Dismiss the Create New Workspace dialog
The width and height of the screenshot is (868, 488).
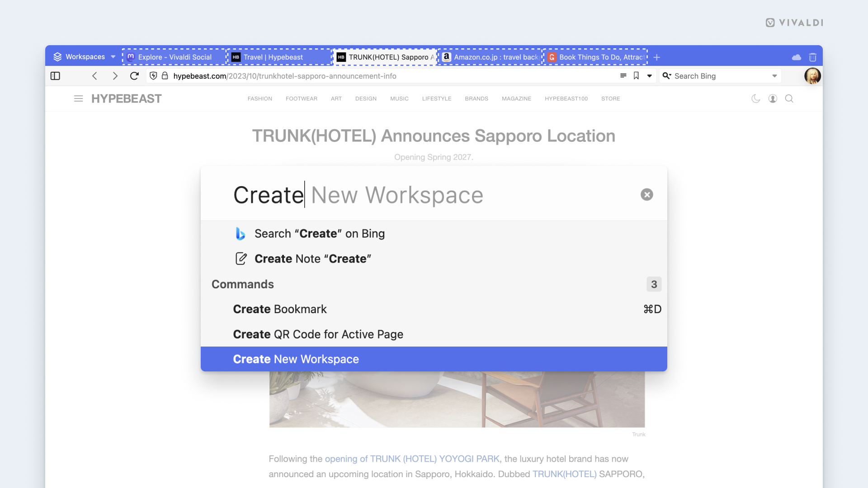tap(647, 194)
